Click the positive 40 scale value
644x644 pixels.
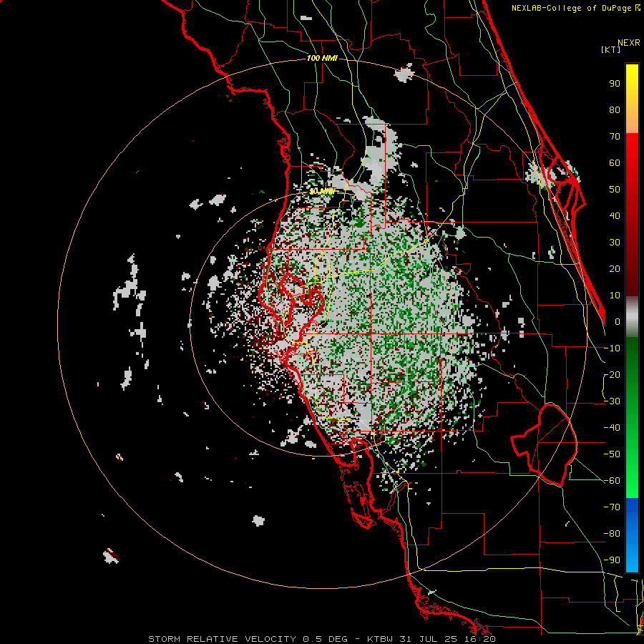coord(615,215)
